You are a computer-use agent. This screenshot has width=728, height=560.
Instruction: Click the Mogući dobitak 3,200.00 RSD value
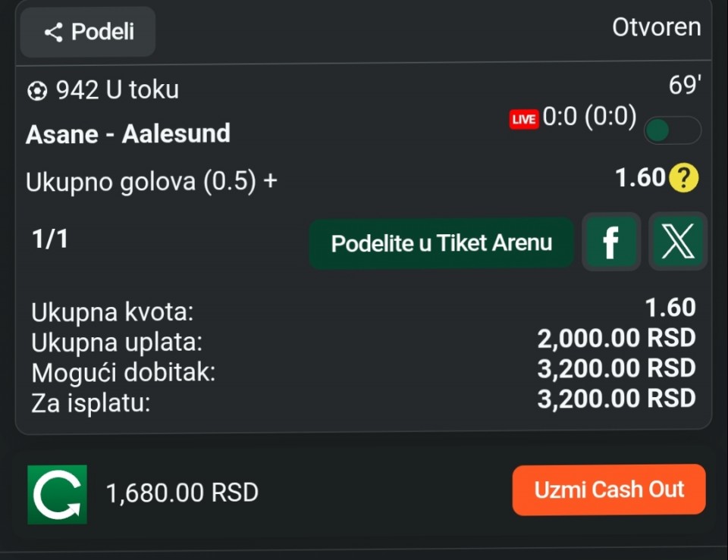[616, 369]
